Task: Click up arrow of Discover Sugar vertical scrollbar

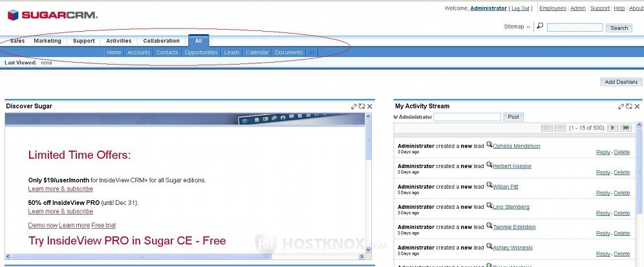Action: [x=368, y=116]
